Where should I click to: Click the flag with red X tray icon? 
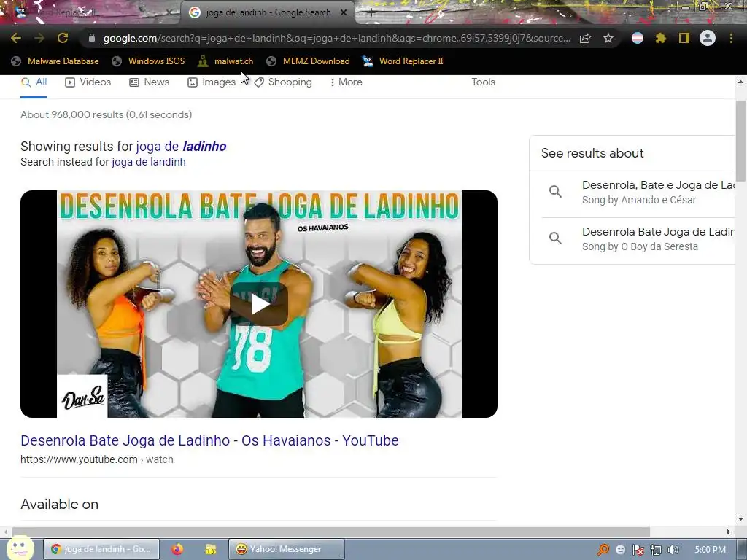click(638, 550)
